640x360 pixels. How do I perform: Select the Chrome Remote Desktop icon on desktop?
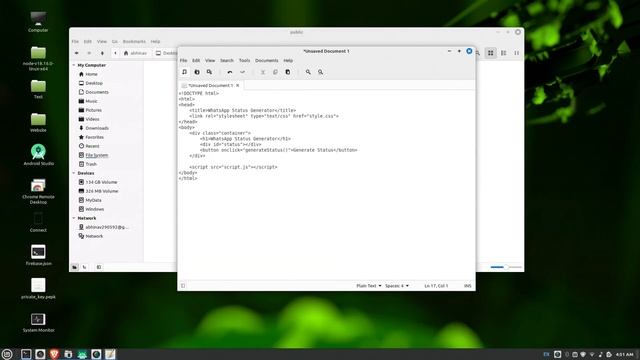(38, 191)
